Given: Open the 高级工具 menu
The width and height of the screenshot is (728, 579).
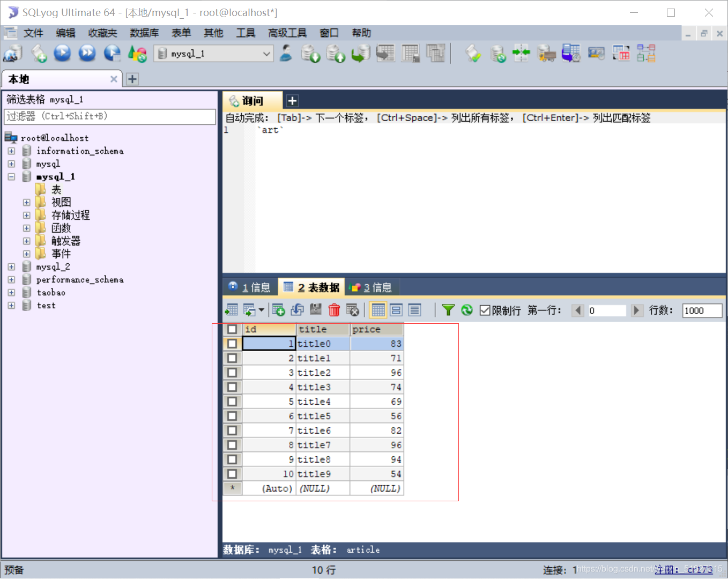Looking at the screenshot, I should point(287,33).
